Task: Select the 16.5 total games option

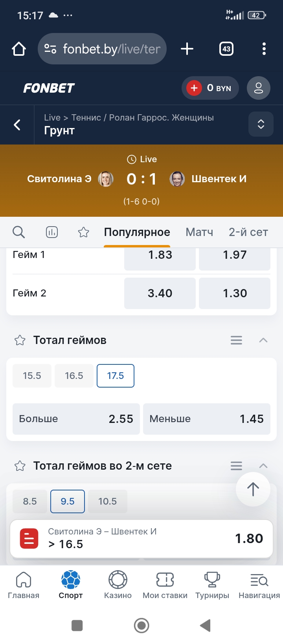Action: pyautogui.click(x=74, y=375)
